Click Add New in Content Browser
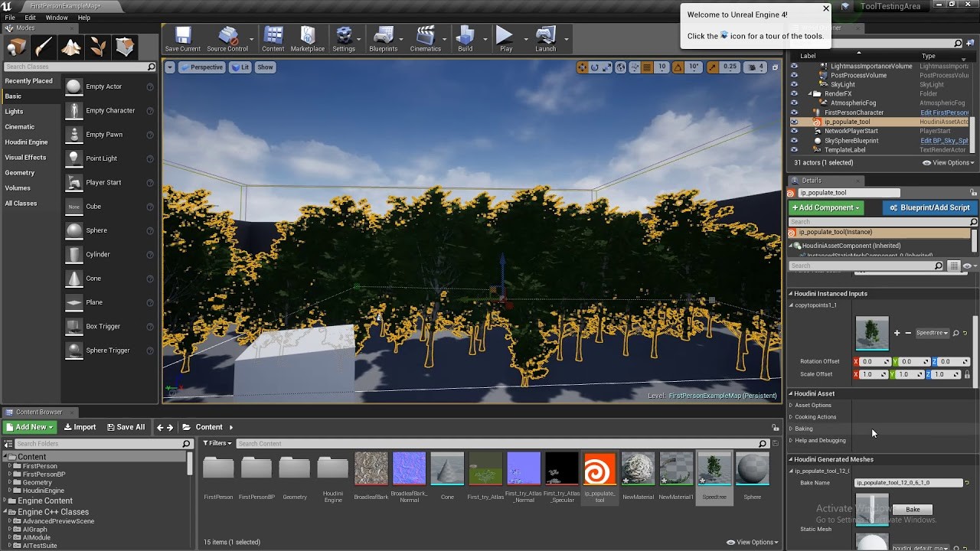Image resolution: width=980 pixels, height=551 pixels. (x=29, y=427)
